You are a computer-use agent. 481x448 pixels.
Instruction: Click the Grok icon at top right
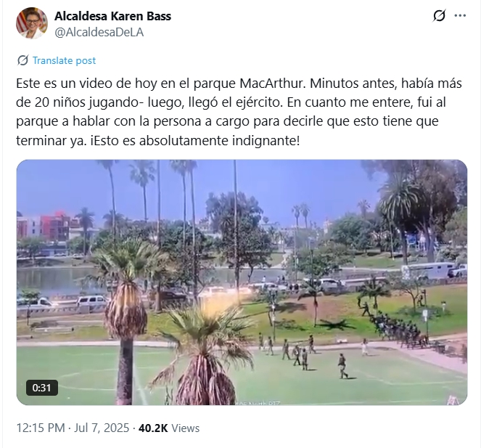click(x=439, y=16)
